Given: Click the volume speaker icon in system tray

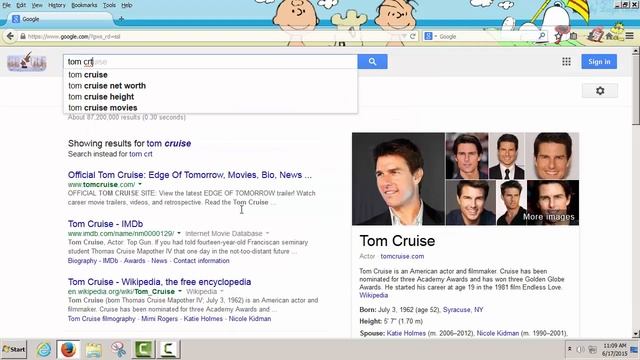Looking at the screenshot, I should tap(580, 350).
